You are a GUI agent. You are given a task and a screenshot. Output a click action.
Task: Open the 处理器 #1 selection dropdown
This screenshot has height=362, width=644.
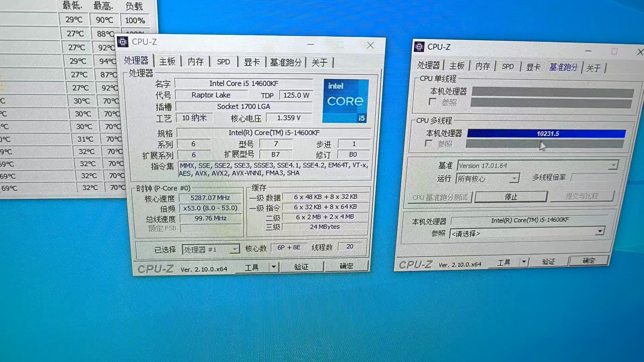[235, 249]
